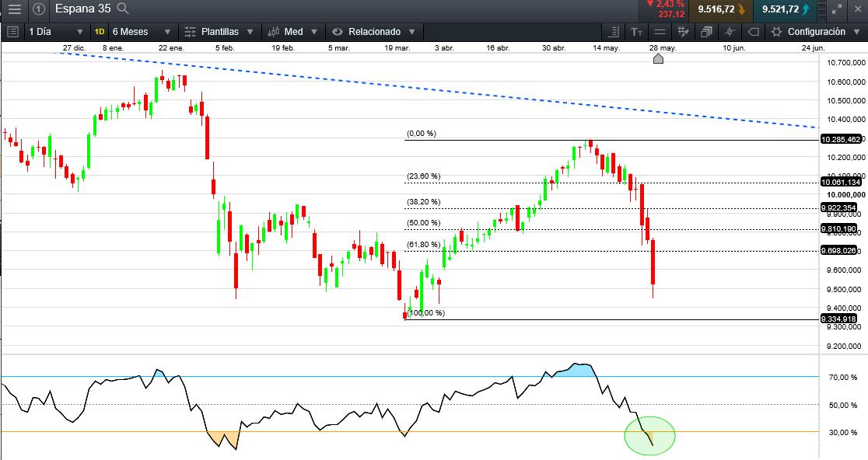Click the 9.698,026 price tag
This screenshot has height=460, width=868.
[x=838, y=250]
